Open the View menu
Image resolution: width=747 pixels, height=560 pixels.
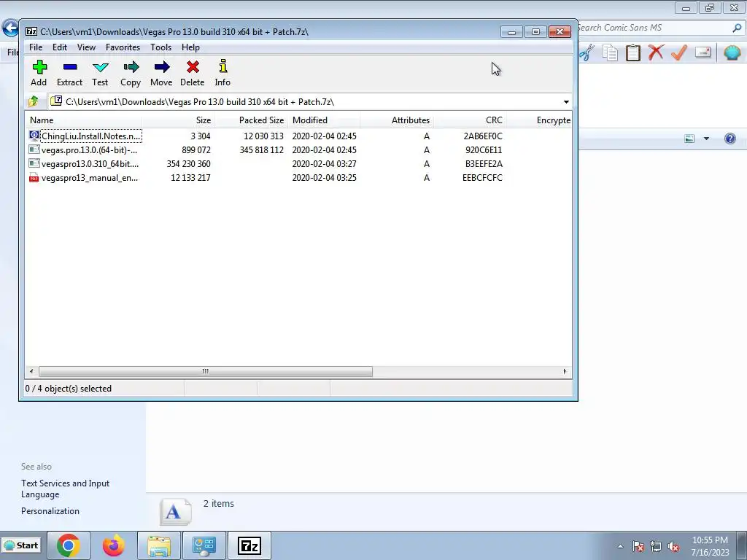[86, 47]
